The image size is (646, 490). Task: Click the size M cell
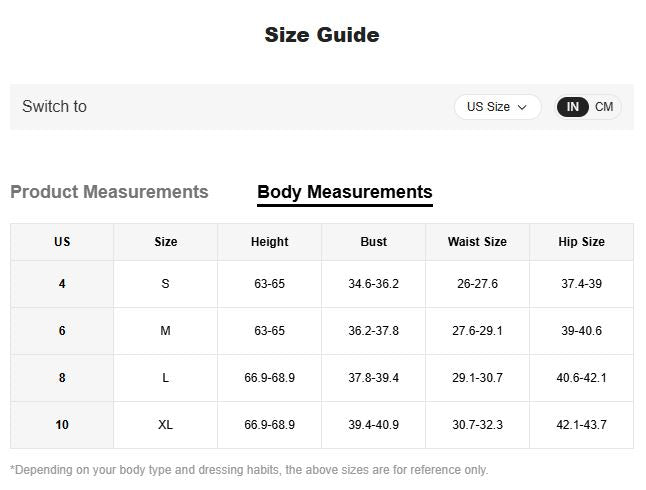tap(165, 331)
